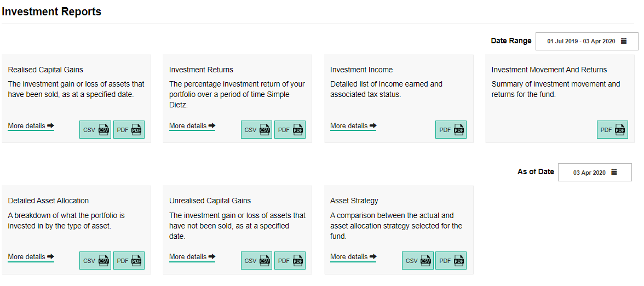Export Asset Strategy as PDF
Viewport: 644px width, 286px height.
[x=451, y=261]
